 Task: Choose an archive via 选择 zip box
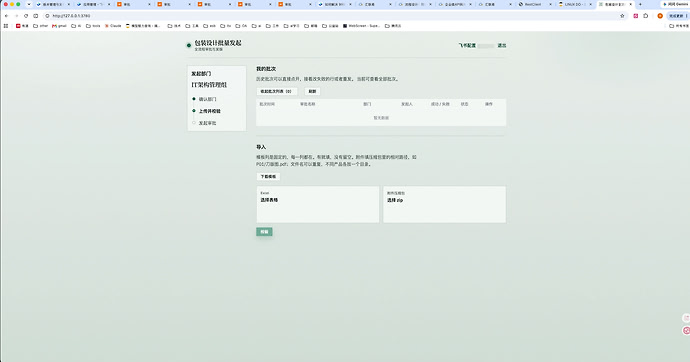tap(444, 204)
